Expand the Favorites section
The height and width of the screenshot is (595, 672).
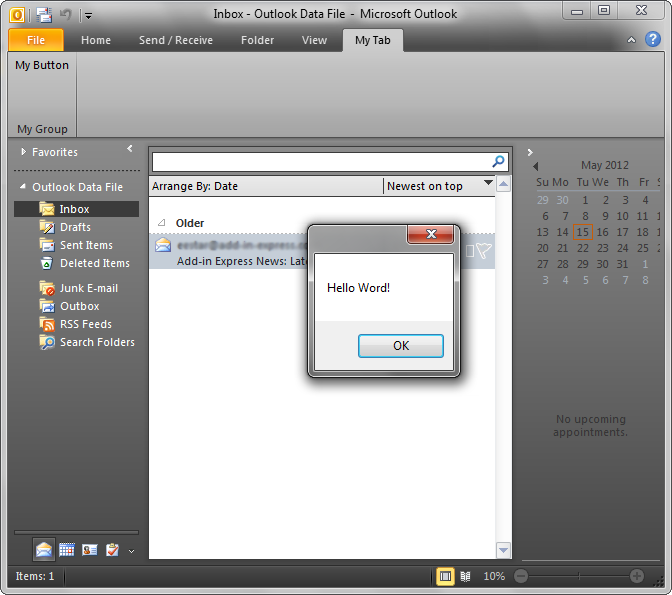point(24,152)
